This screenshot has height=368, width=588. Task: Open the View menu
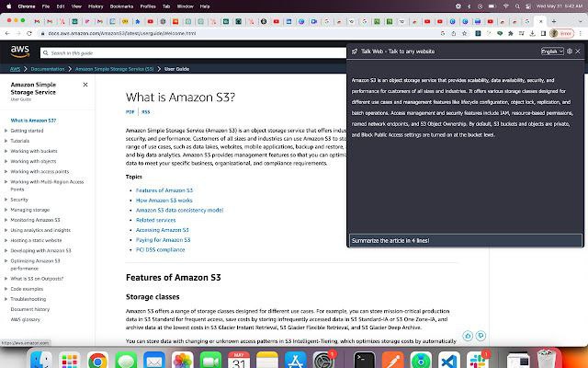[x=76, y=6]
